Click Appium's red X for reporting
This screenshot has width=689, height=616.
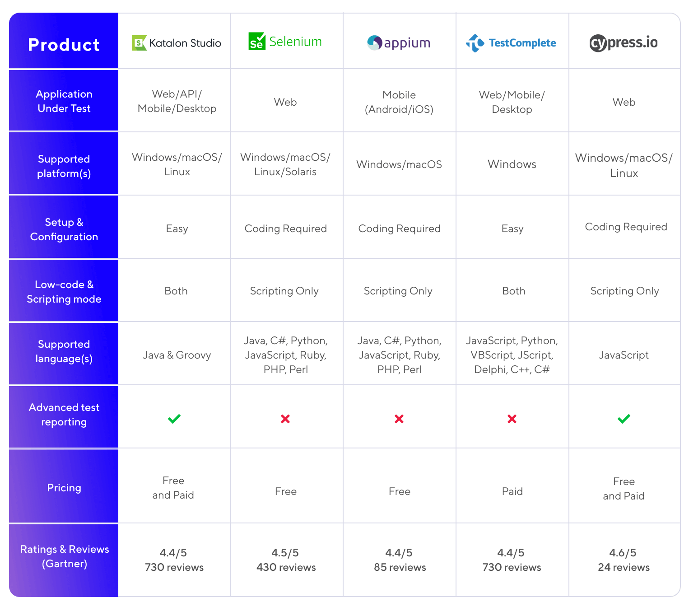point(399,419)
